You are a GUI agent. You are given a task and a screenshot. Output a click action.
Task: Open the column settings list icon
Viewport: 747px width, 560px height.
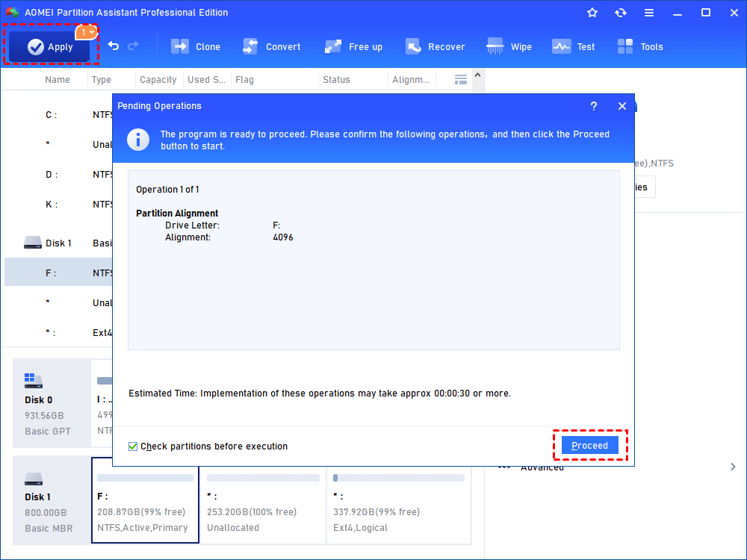461,79
